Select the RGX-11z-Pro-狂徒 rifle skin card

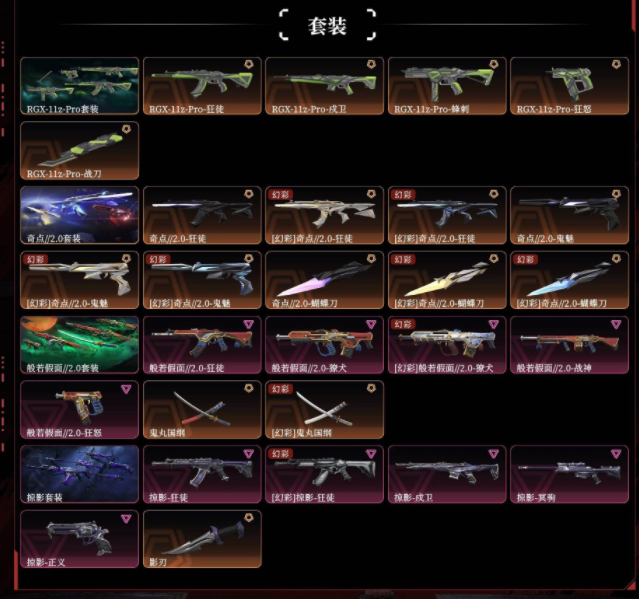point(202,86)
